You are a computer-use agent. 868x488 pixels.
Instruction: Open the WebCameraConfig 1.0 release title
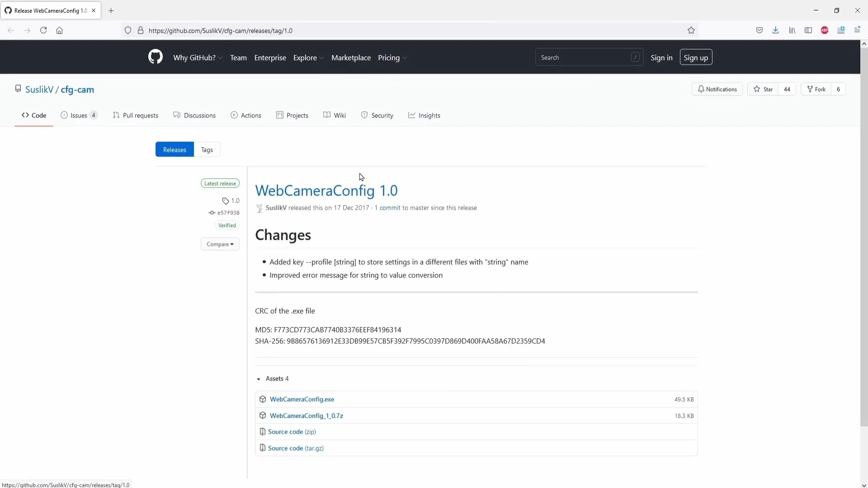[x=326, y=190]
